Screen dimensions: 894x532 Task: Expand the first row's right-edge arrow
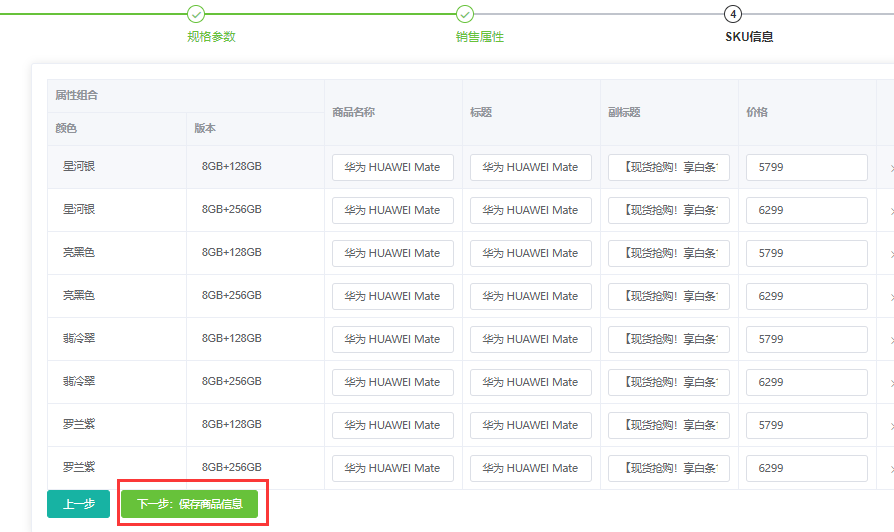891,168
